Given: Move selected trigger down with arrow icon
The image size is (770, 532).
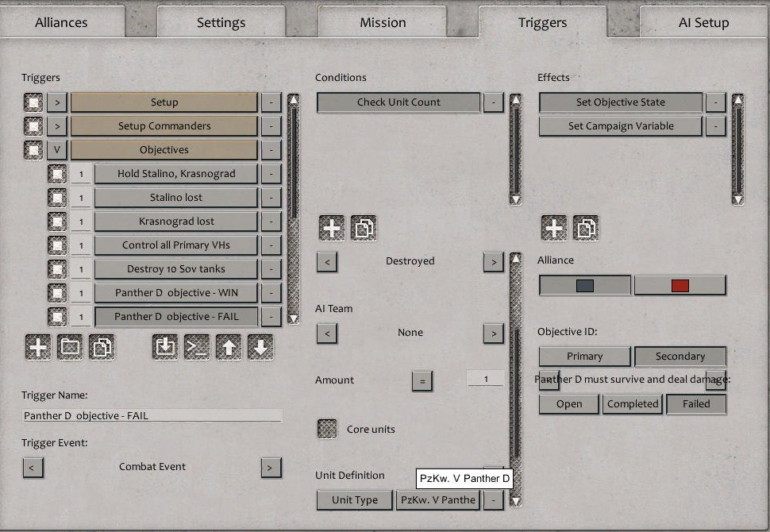Looking at the screenshot, I should click(x=260, y=347).
